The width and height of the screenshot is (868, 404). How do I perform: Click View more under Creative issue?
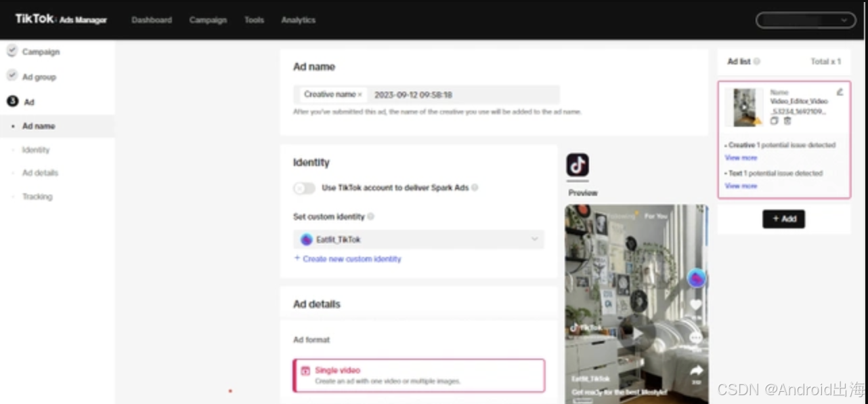tap(741, 158)
